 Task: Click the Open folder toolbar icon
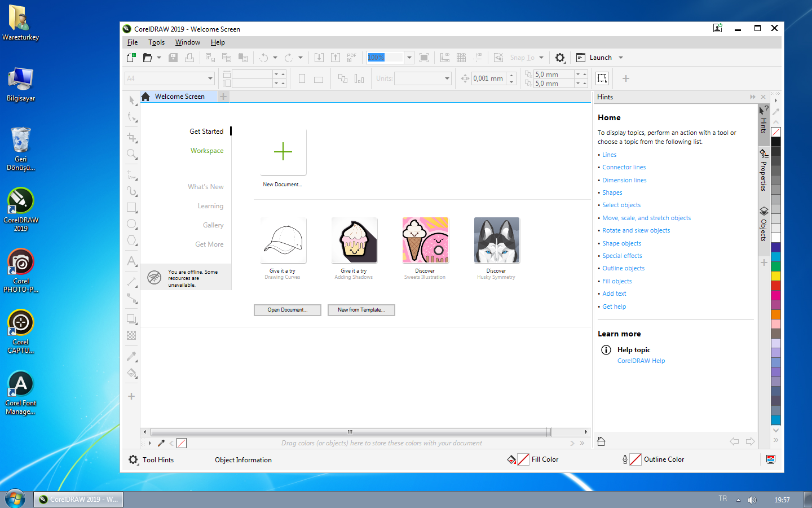tap(148, 58)
